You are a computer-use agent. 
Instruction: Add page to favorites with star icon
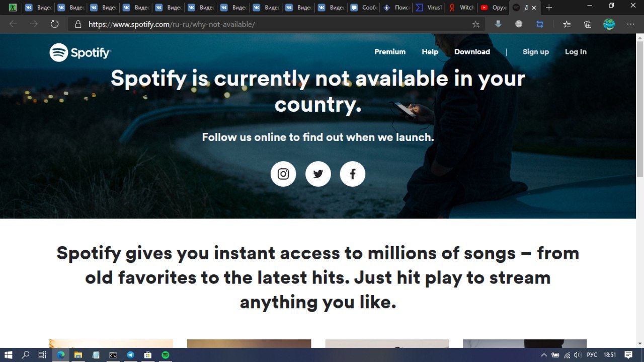click(x=476, y=24)
